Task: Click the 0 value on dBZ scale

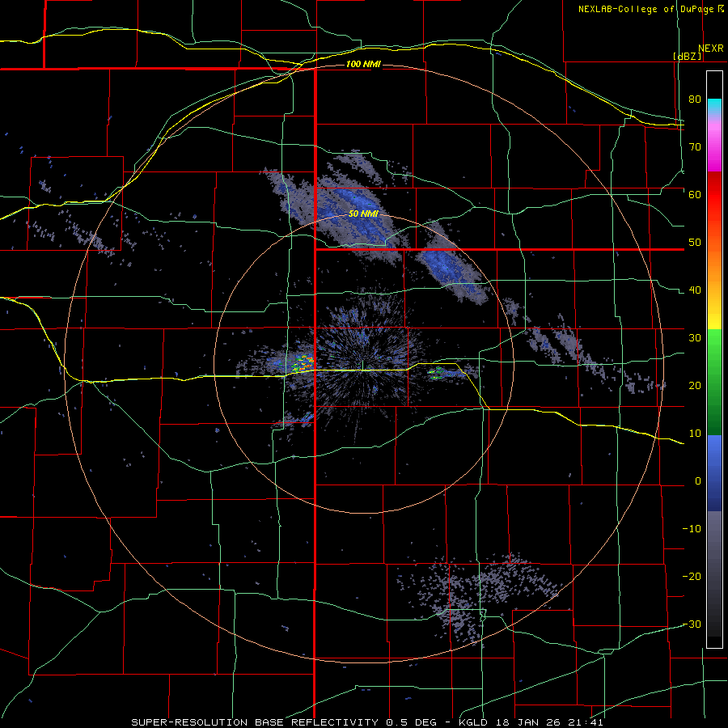Action: coord(698,481)
